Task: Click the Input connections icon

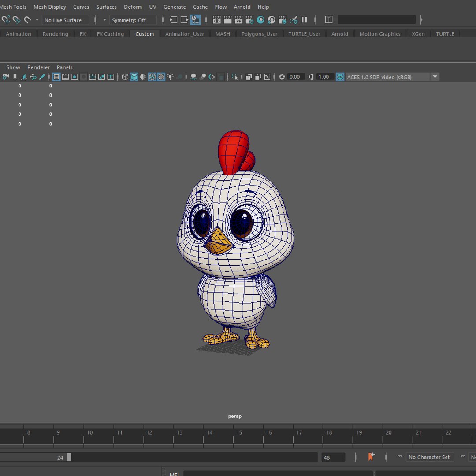Action: pyautogui.click(x=173, y=20)
